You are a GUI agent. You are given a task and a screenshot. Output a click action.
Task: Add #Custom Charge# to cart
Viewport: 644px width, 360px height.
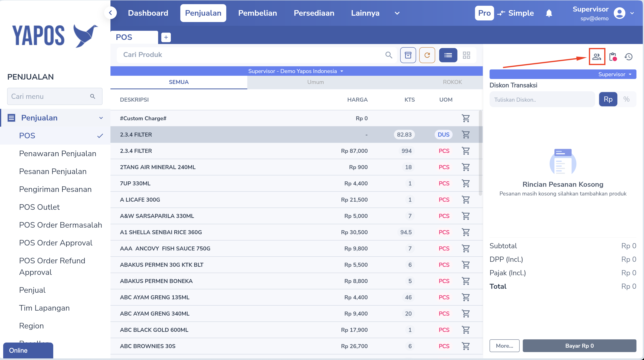(x=465, y=118)
